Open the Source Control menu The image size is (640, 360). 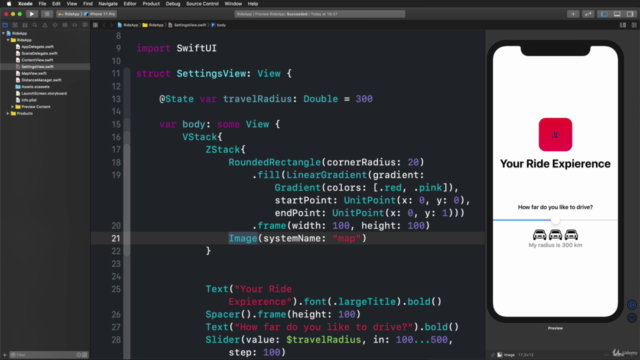[x=202, y=4]
